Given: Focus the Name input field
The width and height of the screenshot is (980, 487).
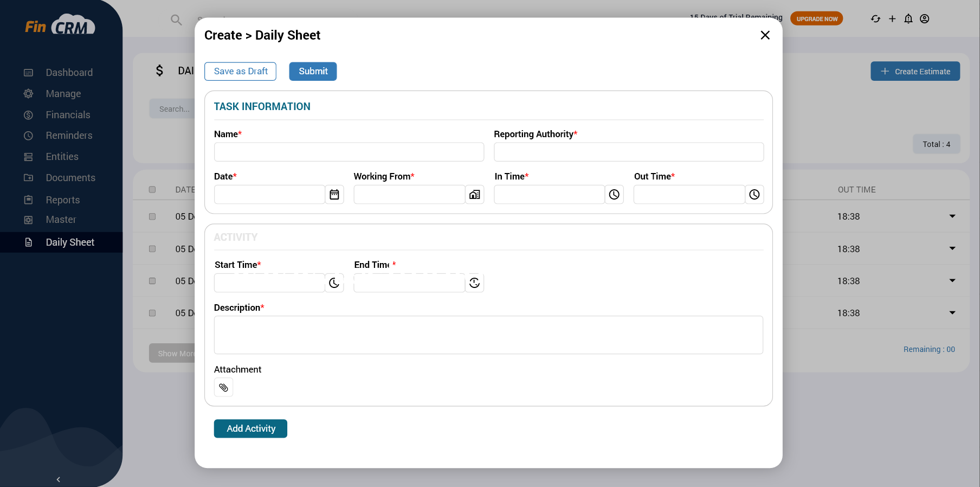Looking at the screenshot, I should 349,152.
